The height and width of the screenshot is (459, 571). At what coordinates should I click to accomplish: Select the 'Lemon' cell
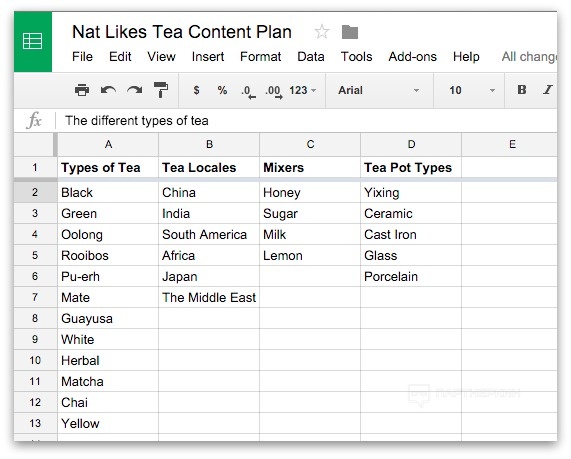(x=310, y=255)
